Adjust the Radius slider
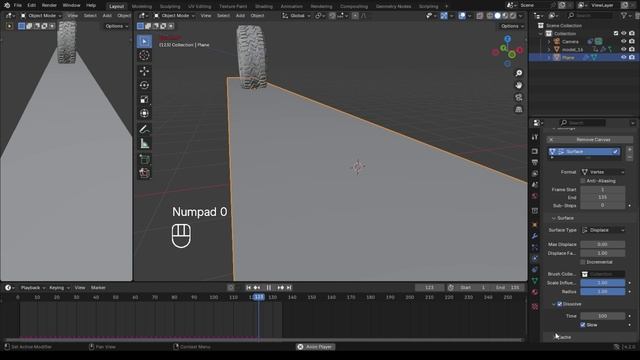The image size is (640, 360). 602,292
